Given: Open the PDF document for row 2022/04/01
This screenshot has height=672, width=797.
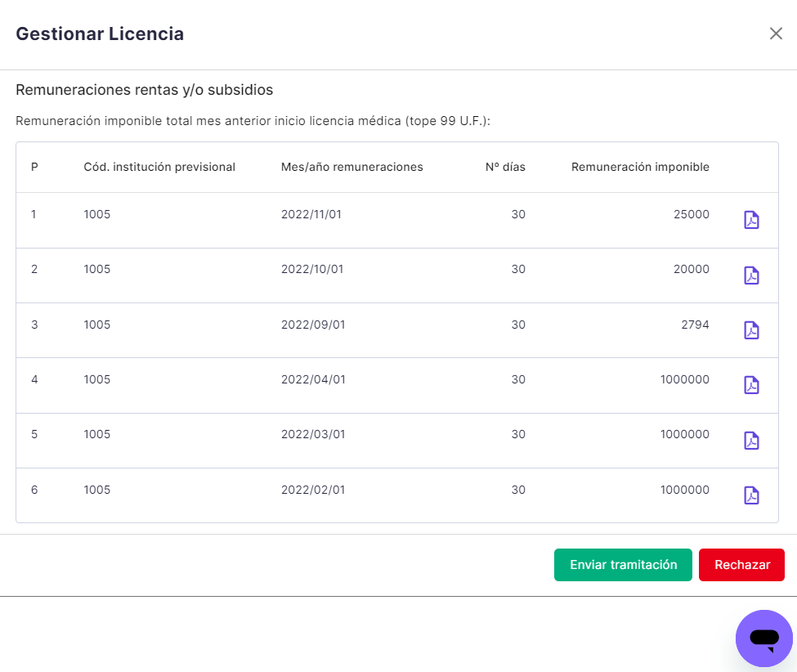Looking at the screenshot, I should (751, 385).
